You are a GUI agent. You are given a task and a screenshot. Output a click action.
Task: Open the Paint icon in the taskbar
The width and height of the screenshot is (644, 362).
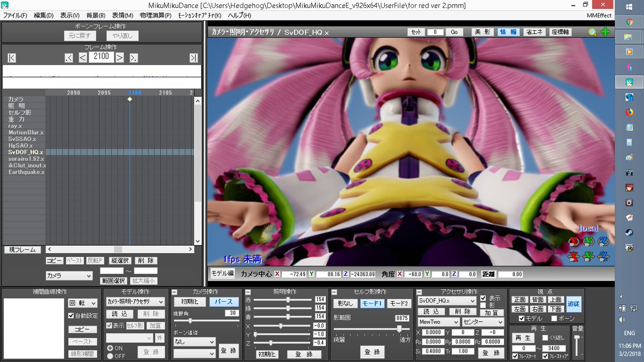pos(629,158)
